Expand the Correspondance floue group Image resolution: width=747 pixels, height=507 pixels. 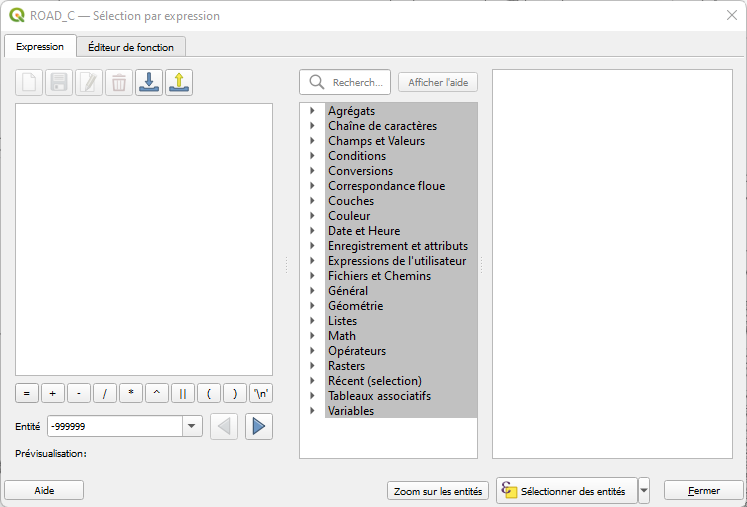click(x=312, y=185)
